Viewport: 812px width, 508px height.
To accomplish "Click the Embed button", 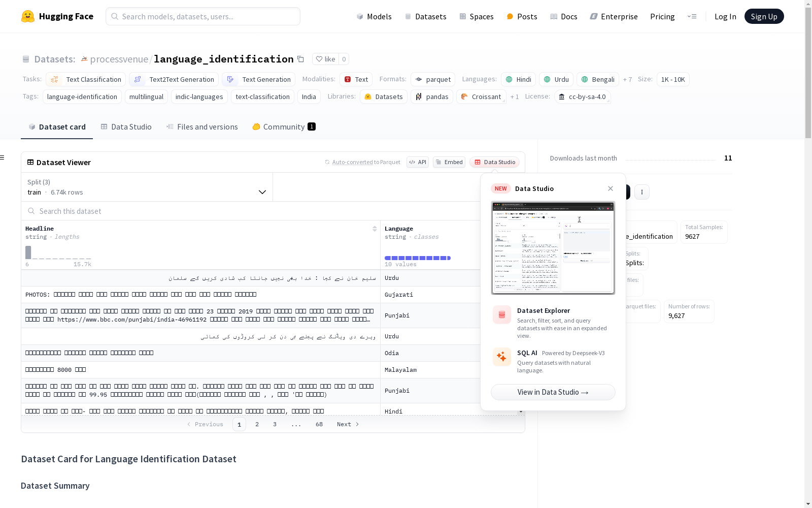I will point(449,162).
